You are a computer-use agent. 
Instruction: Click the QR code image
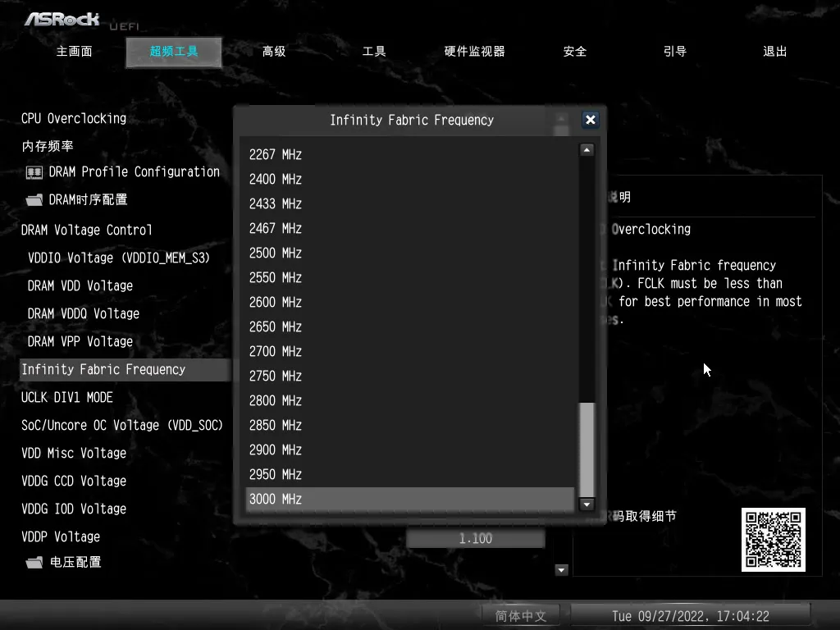point(773,540)
